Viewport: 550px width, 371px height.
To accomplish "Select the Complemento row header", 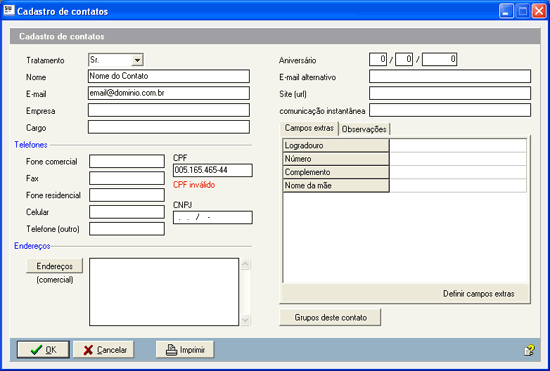I will 336,172.
